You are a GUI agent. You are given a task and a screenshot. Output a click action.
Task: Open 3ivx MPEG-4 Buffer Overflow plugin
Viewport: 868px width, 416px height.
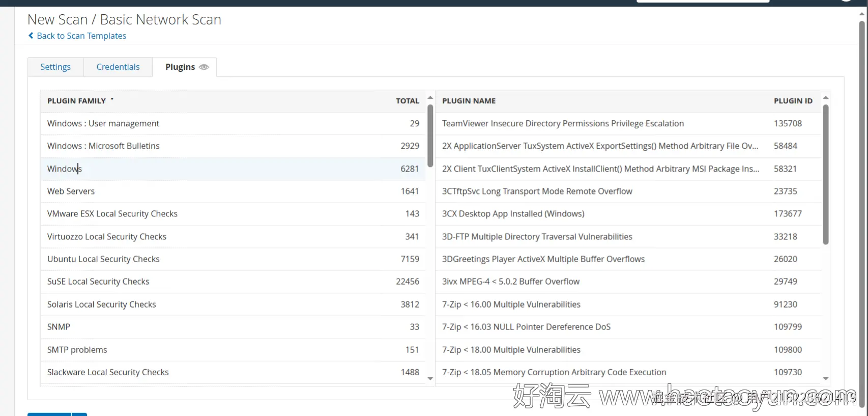coord(510,282)
